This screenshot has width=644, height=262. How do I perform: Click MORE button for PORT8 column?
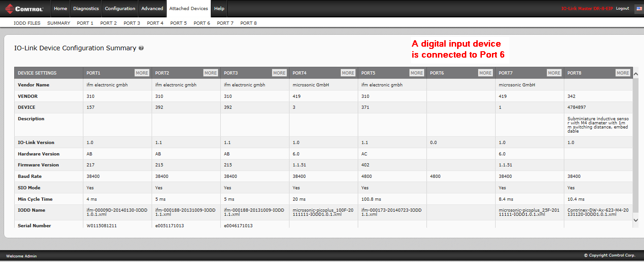623,73
